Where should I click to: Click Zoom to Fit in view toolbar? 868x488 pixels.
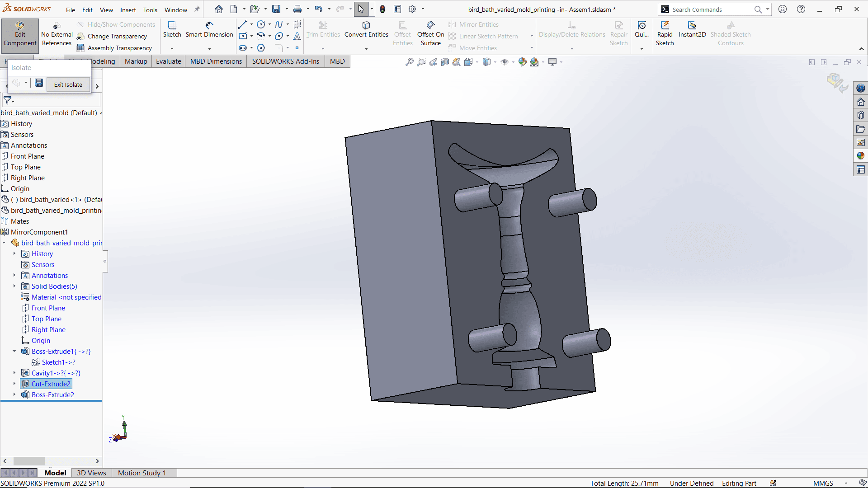click(410, 62)
